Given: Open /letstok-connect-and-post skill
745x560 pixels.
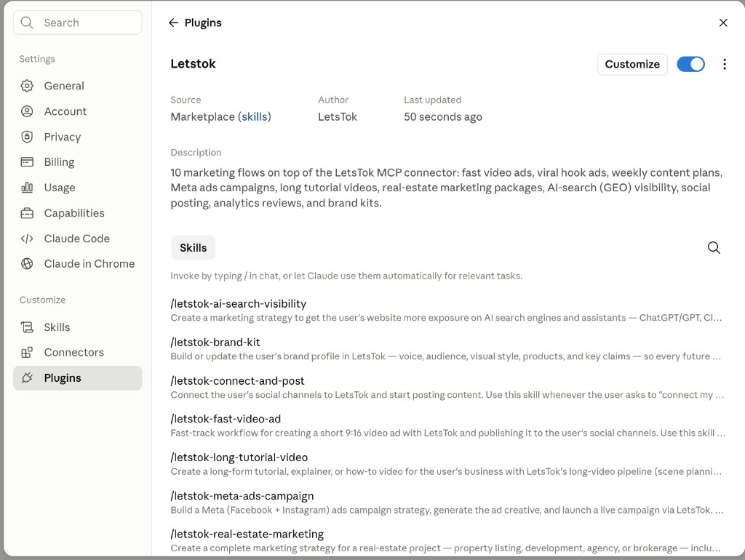Looking at the screenshot, I should tap(447, 387).
